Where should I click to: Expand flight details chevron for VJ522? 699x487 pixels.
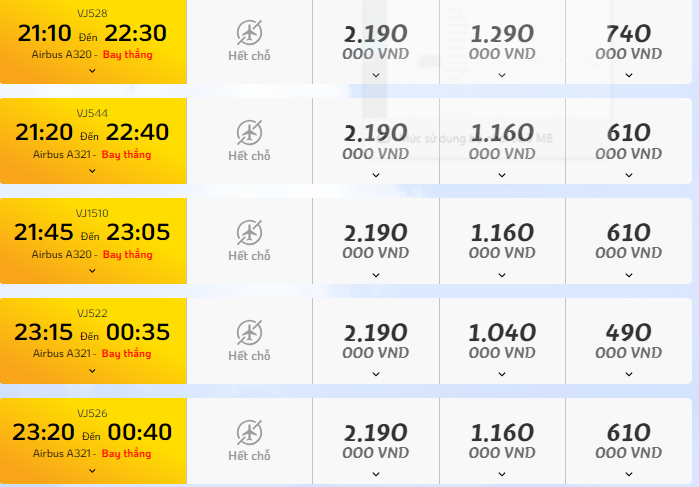click(x=92, y=370)
